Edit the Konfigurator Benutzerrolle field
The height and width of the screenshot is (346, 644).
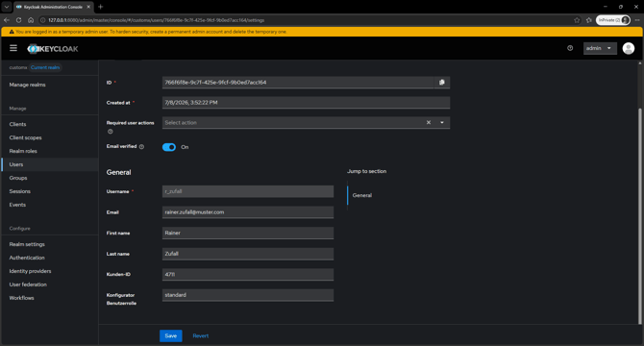click(x=248, y=295)
